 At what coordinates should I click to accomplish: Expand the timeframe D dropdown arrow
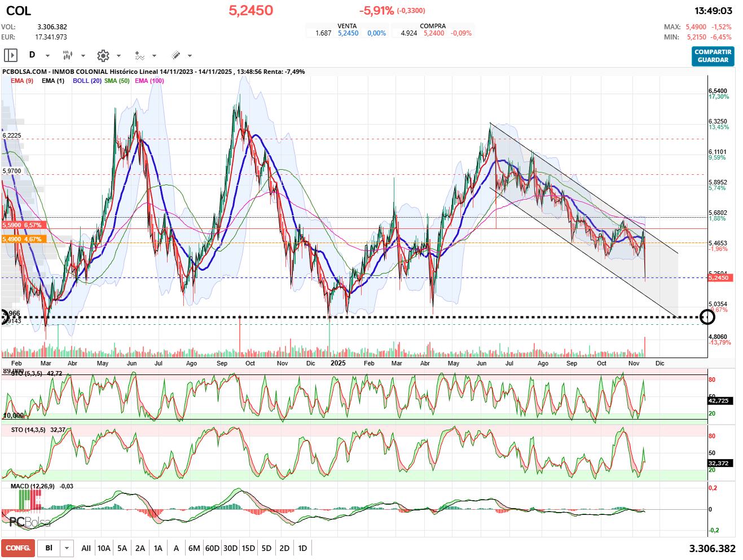tap(47, 56)
